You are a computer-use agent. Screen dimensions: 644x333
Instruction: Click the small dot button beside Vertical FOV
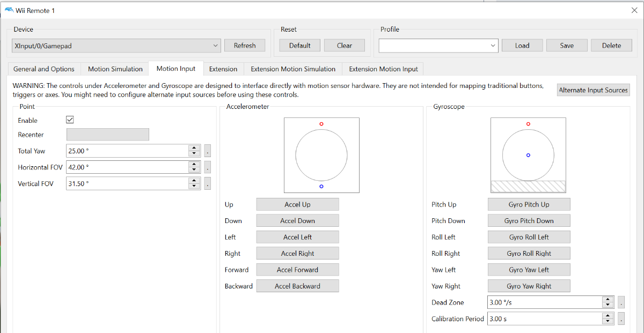pyautogui.click(x=208, y=183)
